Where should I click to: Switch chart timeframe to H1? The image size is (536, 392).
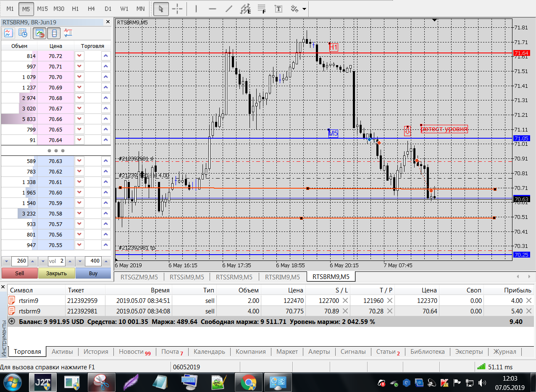pos(75,8)
